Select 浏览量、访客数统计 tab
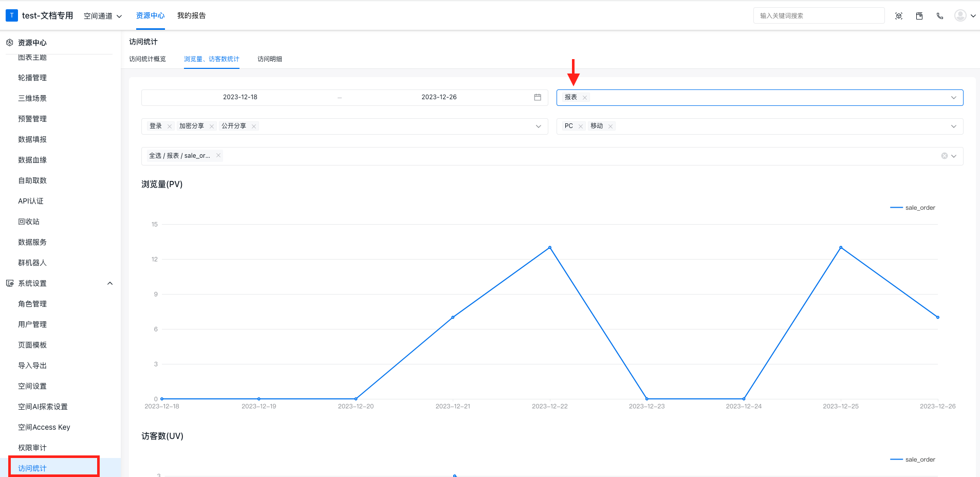 pyautogui.click(x=212, y=59)
